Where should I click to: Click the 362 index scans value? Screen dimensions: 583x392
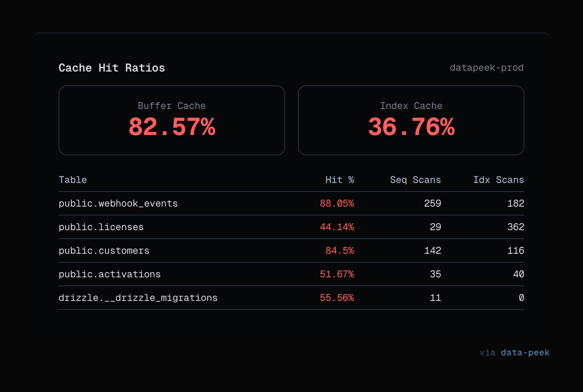point(515,227)
